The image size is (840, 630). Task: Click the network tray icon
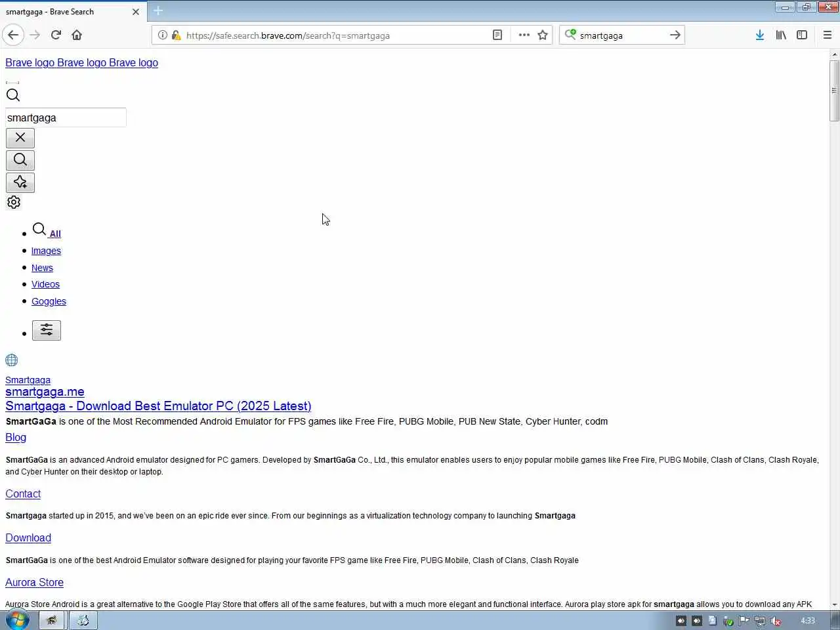tap(760, 621)
